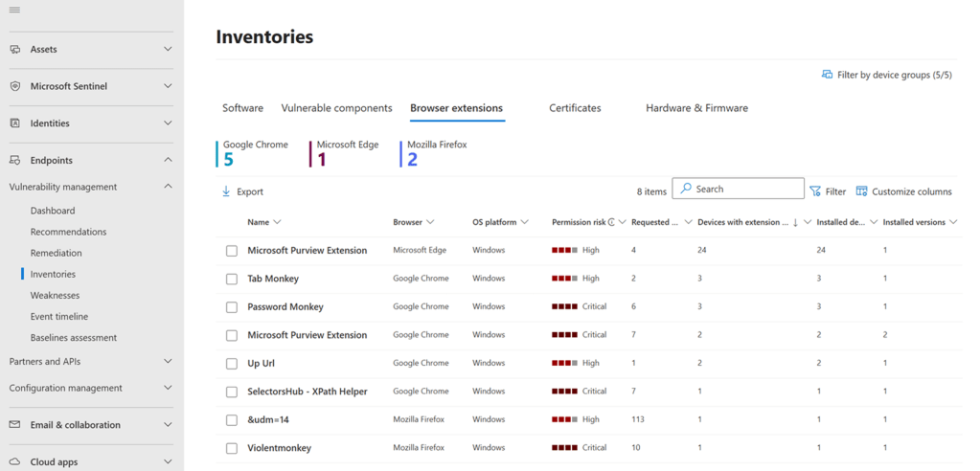
Task: Click the Microsoft Sentinel shield icon
Action: [x=15, y=86]
